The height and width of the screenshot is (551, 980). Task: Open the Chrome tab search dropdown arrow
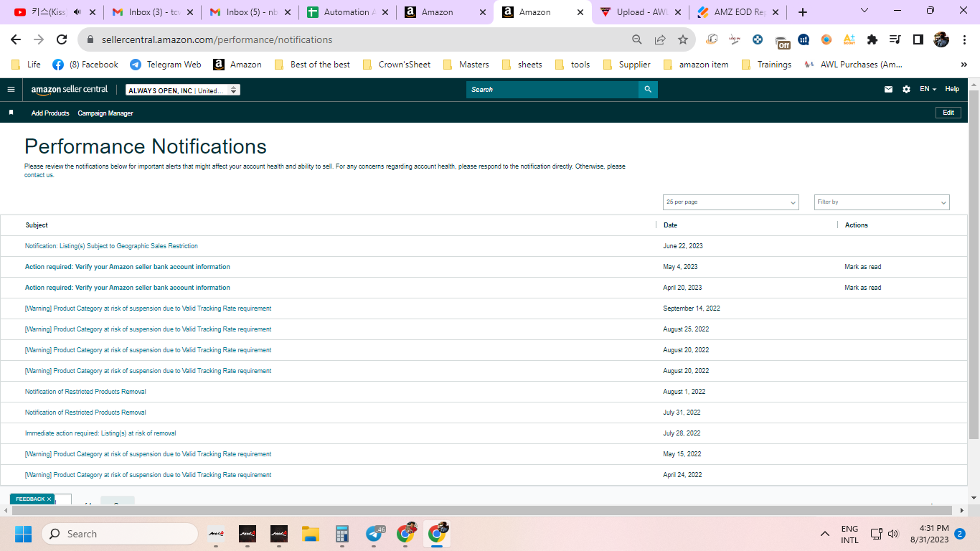pos(864,11)
